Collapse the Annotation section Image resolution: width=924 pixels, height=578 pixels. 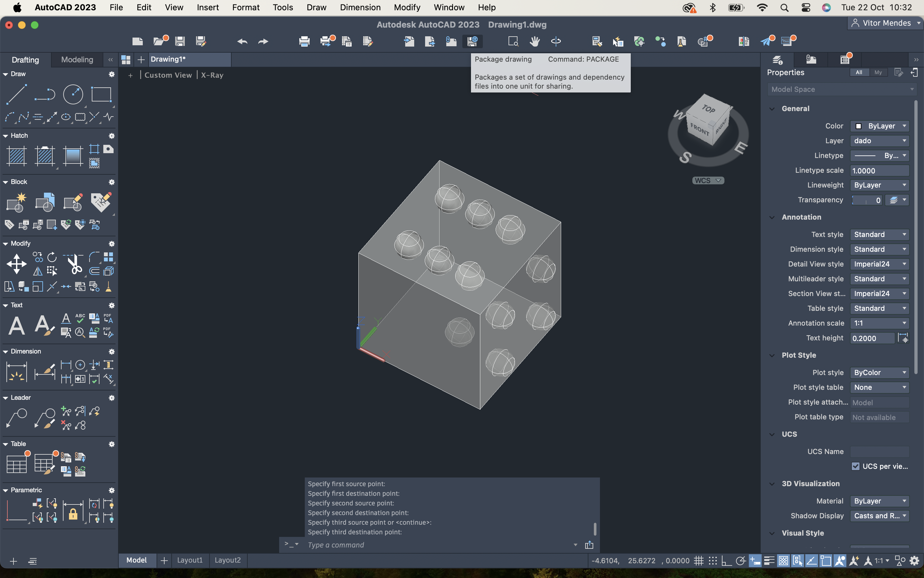click(x=772, y=217)
